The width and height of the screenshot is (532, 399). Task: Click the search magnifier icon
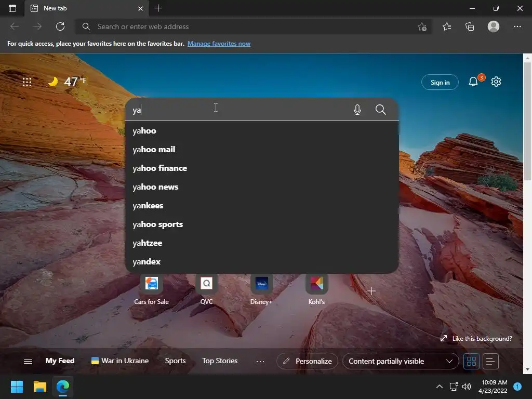coord(381,110)
